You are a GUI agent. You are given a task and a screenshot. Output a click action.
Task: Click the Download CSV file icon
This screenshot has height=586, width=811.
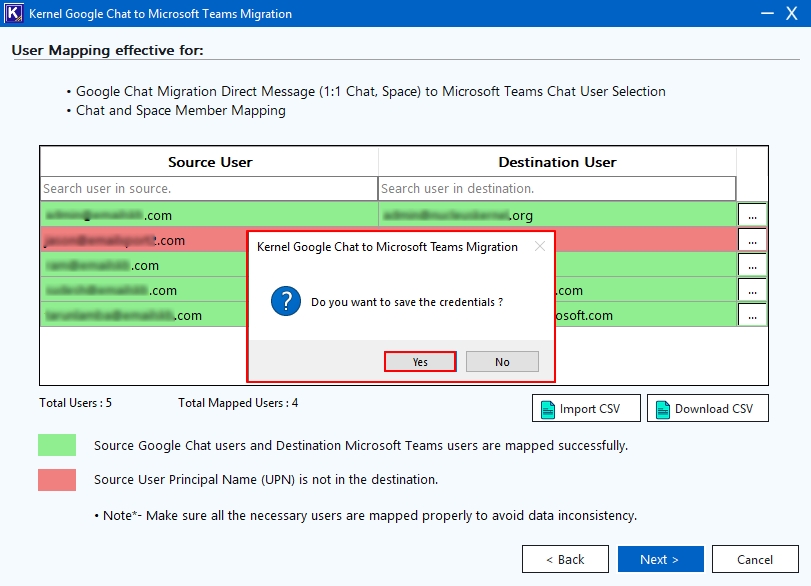click(x=663, y=409)
